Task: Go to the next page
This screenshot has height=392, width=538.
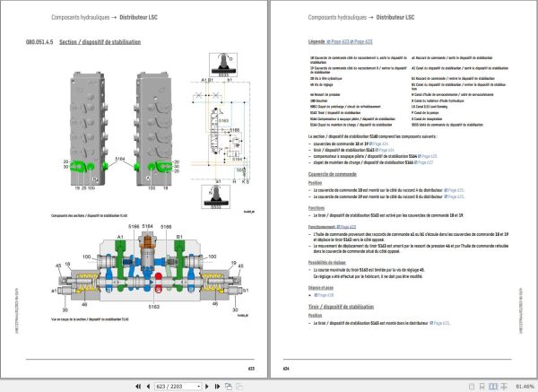Action: click(207, 387)
